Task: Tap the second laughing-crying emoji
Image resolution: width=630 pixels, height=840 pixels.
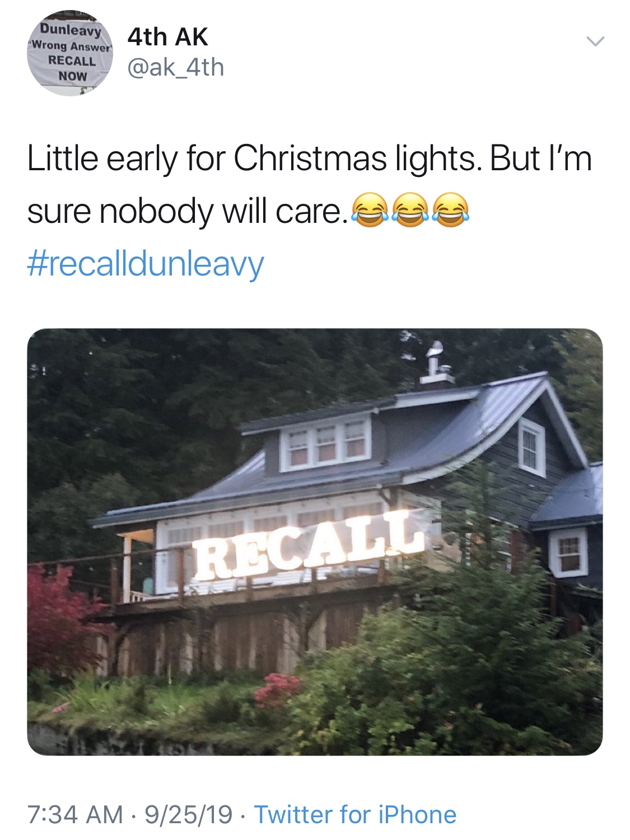Action: 410,210
